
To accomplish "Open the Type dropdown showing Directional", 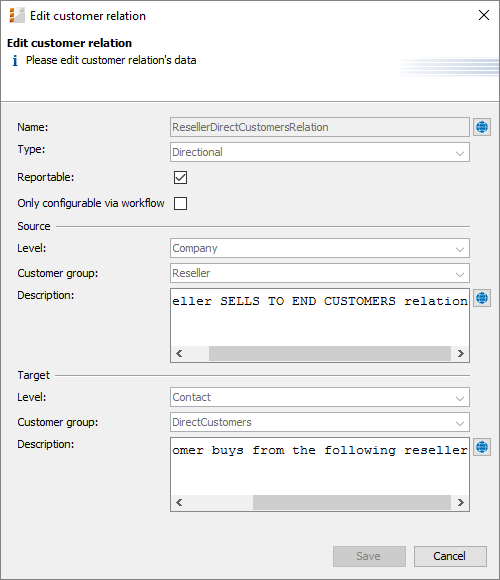I will tap(320, 152).
